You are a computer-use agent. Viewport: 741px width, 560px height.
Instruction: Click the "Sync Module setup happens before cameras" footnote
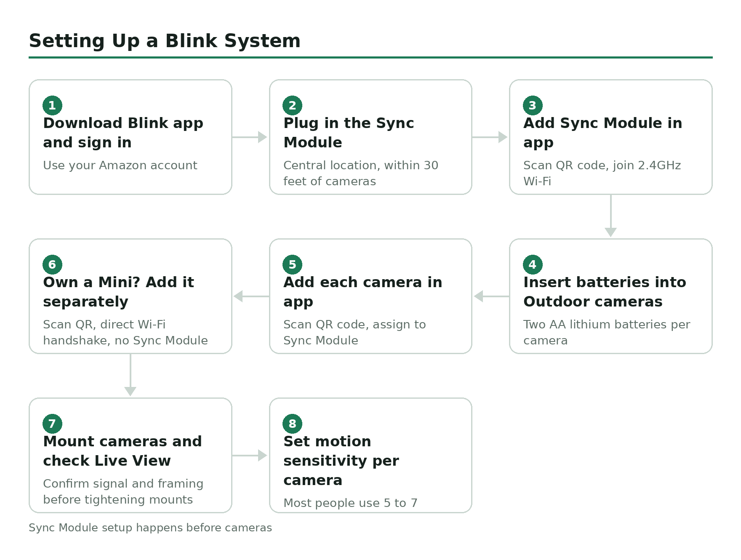(x=150, y=528)
